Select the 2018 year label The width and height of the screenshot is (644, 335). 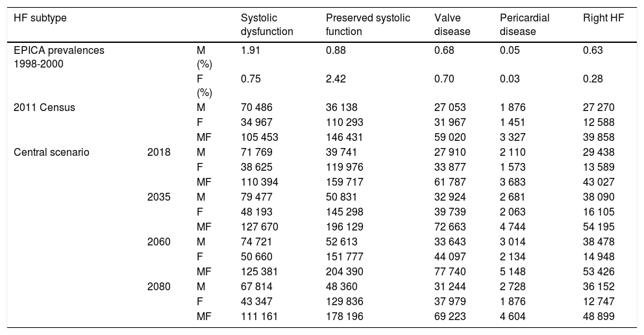pyautogui.click(x=158, y=153)
